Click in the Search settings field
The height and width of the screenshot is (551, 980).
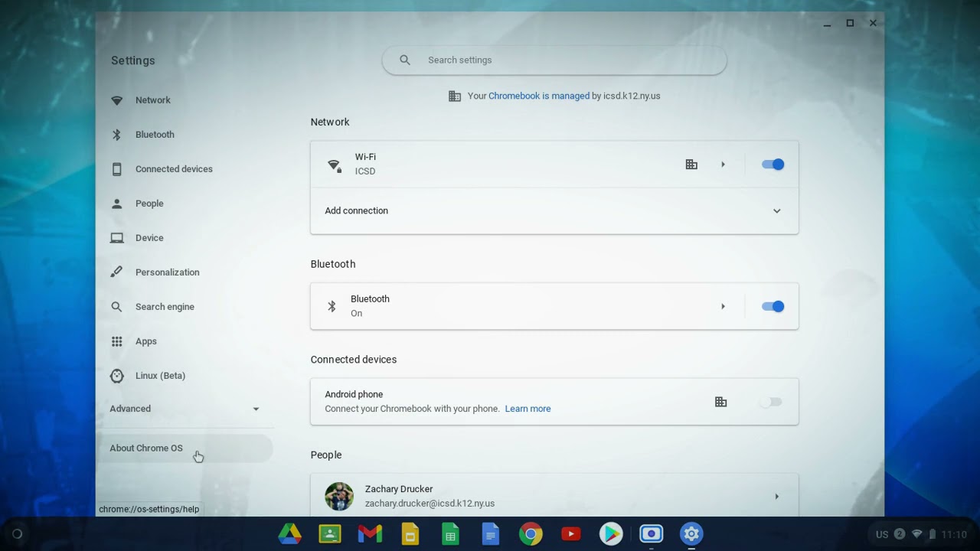click(554, 60)
